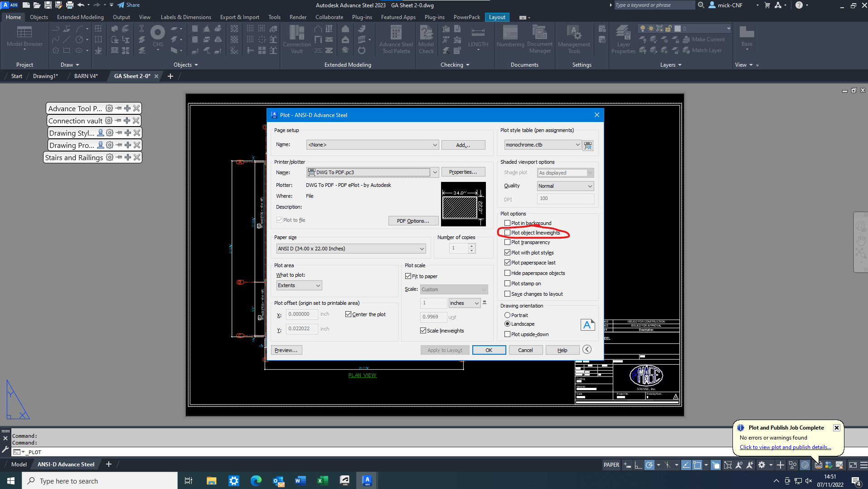Click to view plot and publish details link

(x=785, y=447)
